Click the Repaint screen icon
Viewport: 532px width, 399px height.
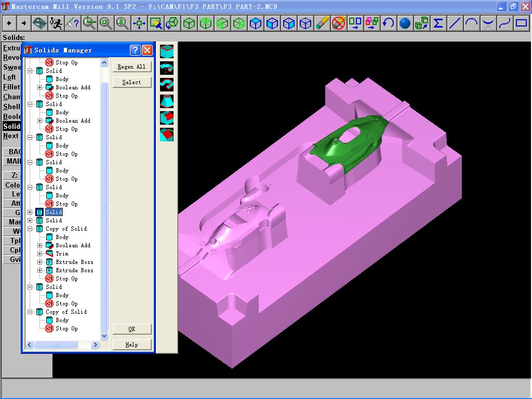pos(156,23)
